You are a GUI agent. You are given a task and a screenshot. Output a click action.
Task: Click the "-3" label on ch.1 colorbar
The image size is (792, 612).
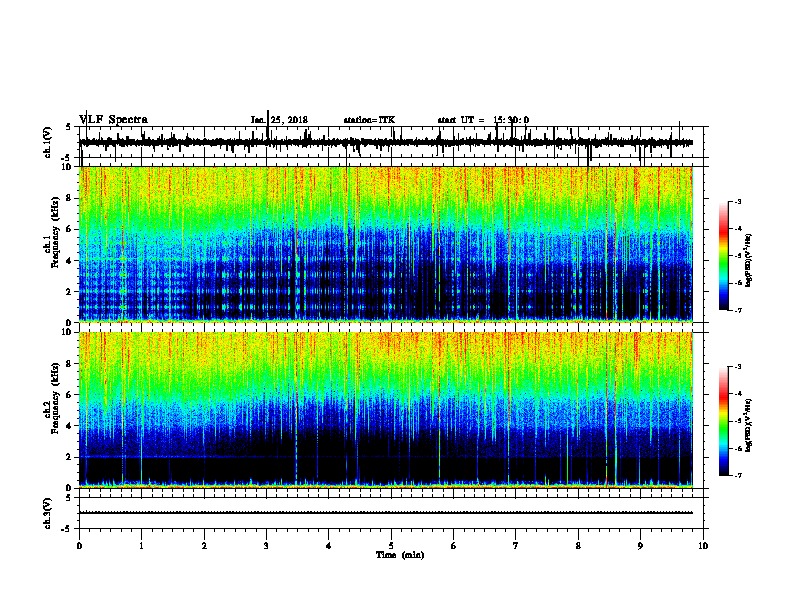(737, 202)
